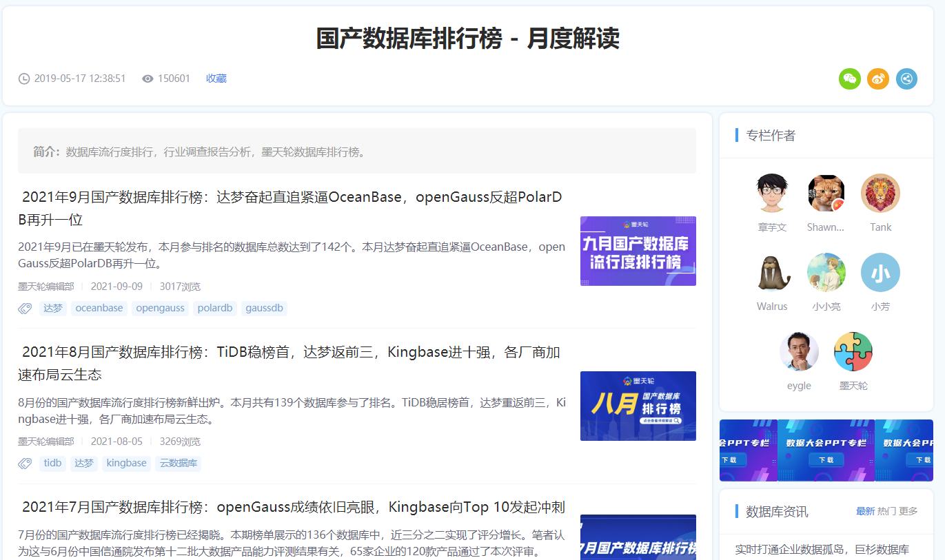The image size is (945, 560).
Task: Click the 八月 ranking thumbnail image
Action: click(638, 406)
